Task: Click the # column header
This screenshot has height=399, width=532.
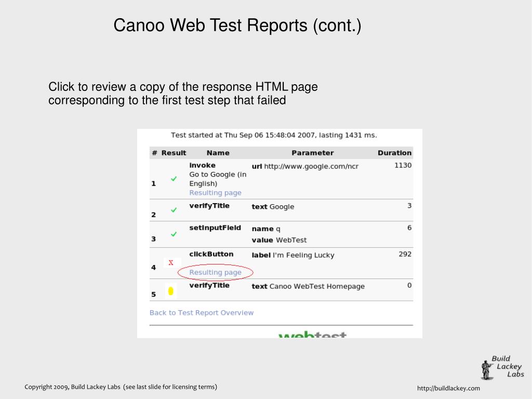Action: click(155, 153)
